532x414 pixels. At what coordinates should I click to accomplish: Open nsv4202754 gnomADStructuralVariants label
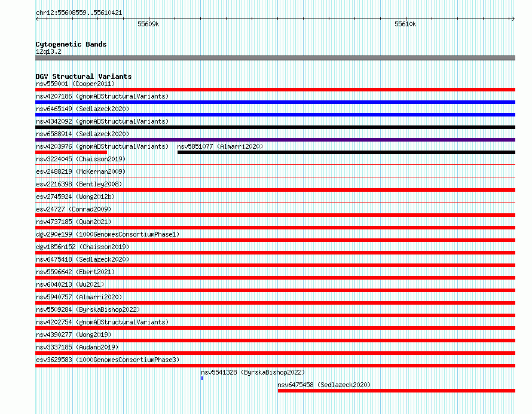(x=102, y=322)
